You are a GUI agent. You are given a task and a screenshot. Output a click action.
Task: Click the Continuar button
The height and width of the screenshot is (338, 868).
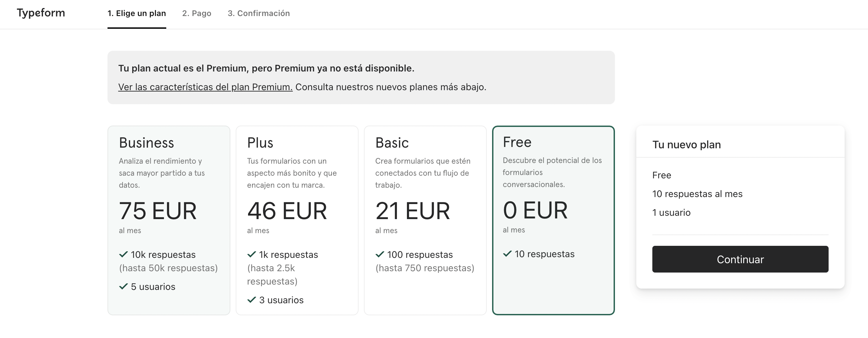tap(740, 259)
